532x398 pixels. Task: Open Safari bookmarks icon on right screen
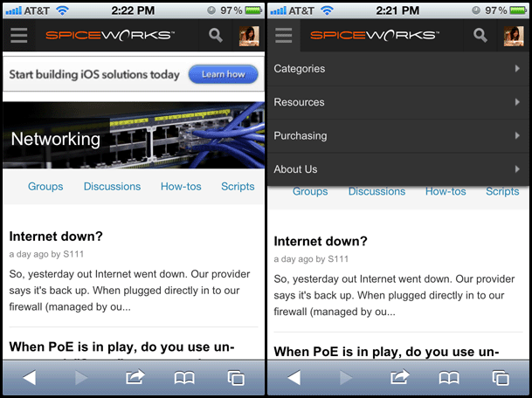coord(449,378)
